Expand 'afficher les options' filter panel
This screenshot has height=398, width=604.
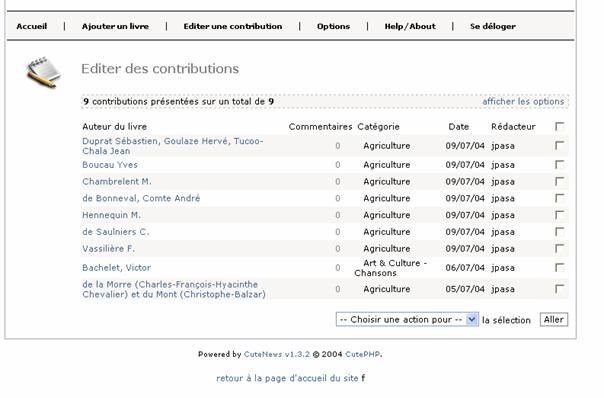523,102
